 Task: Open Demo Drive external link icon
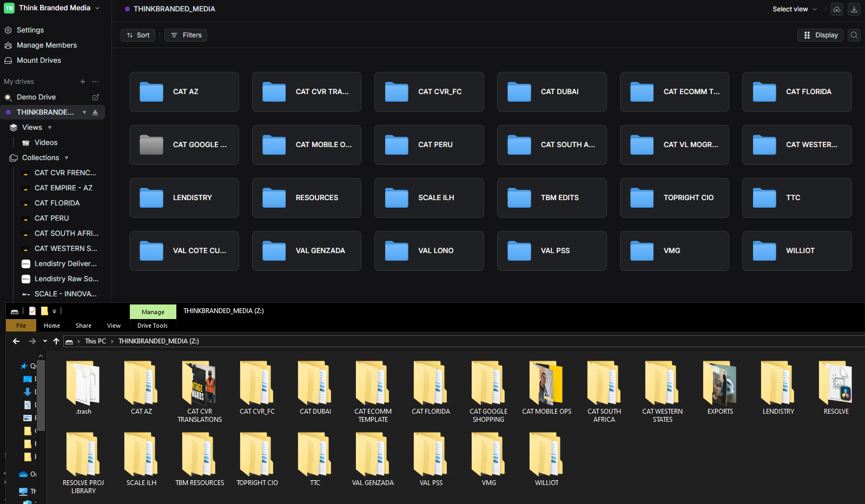(x=96, y=97)
